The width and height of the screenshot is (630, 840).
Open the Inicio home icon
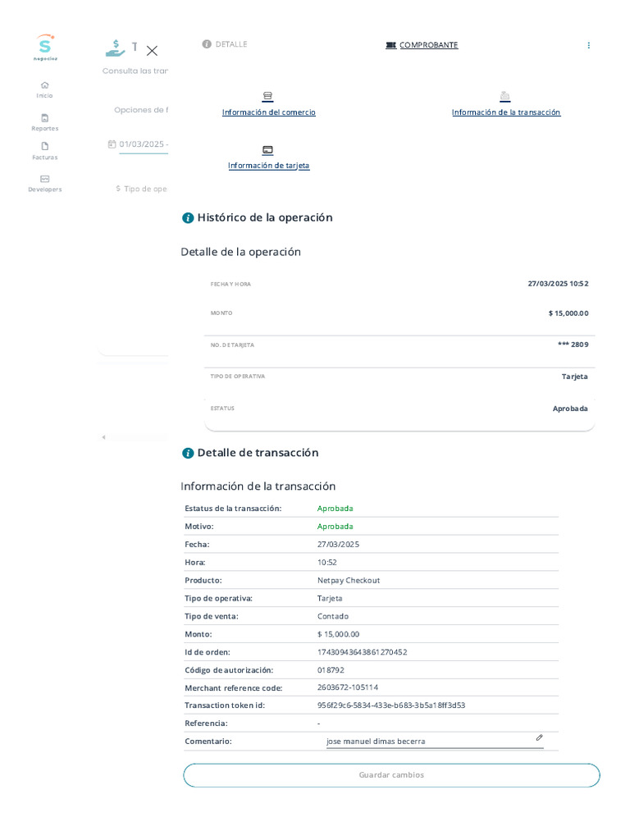[x=44, y=85]
